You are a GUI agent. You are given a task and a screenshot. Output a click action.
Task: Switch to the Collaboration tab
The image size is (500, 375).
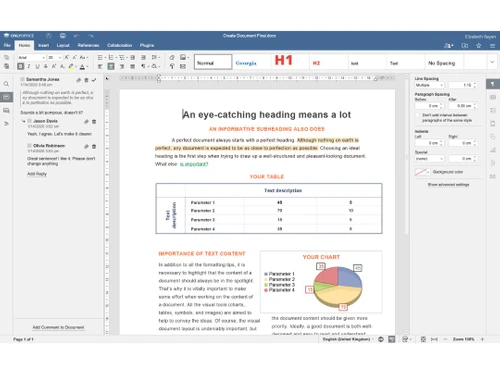tap(120, 45)
